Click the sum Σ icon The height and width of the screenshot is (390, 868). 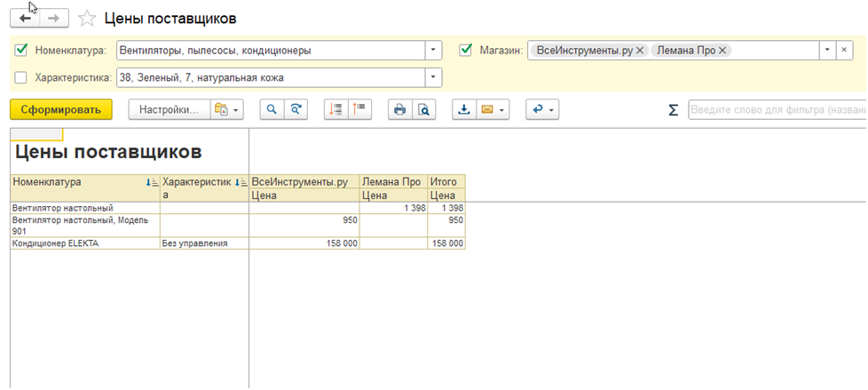(x=674, y=110)
